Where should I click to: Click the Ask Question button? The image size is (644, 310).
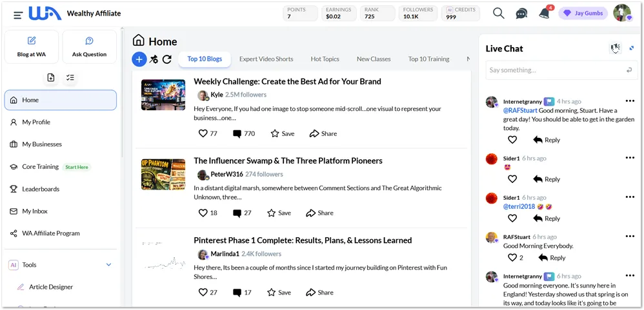coord(89,47)
